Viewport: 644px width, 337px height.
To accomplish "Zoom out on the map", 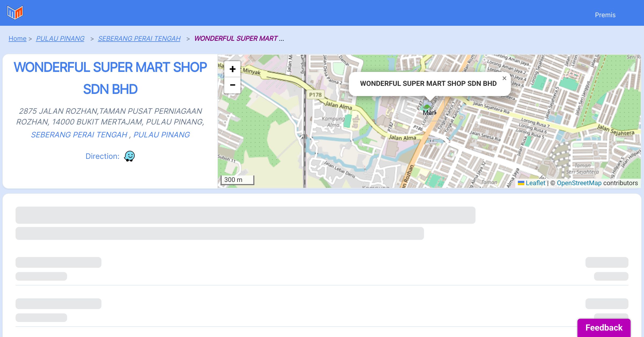I will (232, 85).
